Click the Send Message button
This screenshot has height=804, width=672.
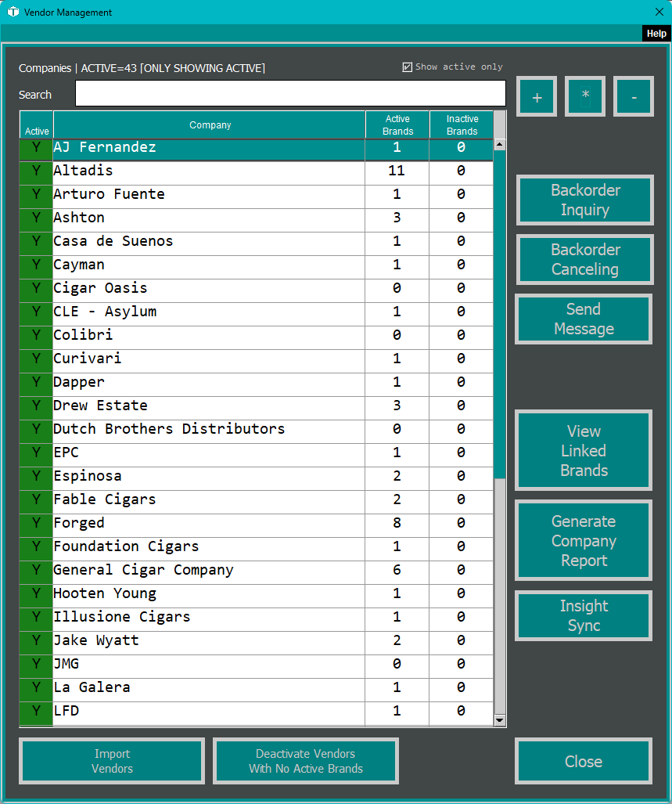[x=584, y=319]
